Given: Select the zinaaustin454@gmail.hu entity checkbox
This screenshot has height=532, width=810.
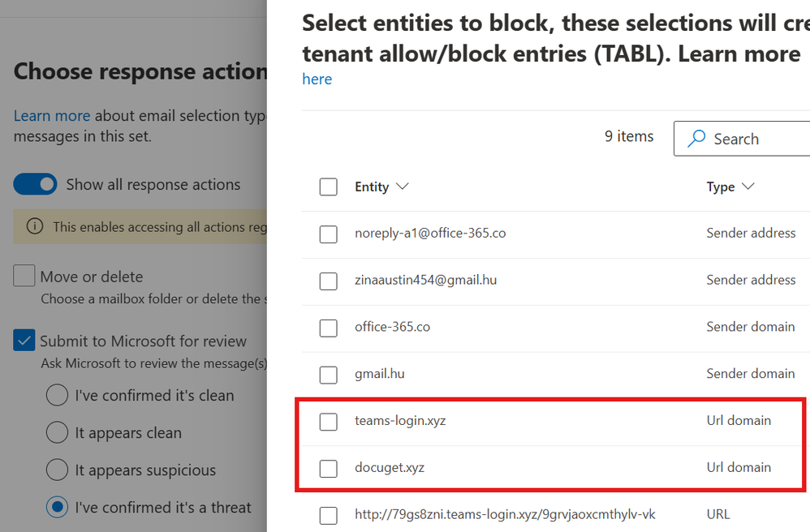Looking at the screenshot, I should [328, 281].
